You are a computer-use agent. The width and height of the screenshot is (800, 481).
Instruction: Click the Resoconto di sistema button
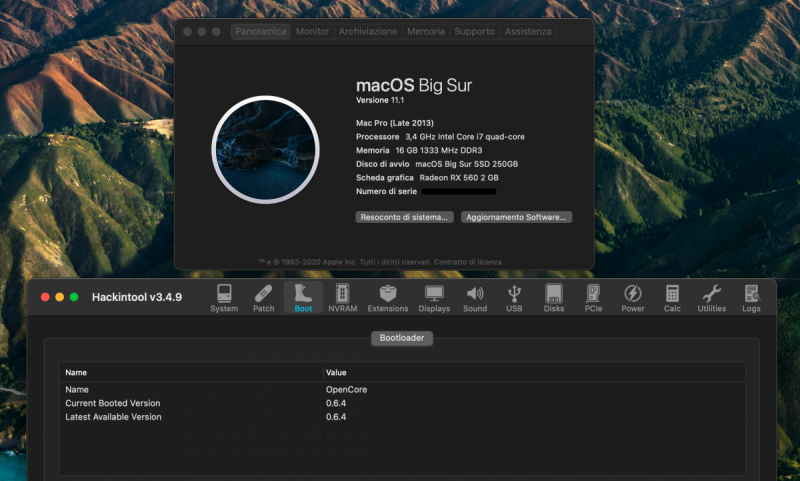(404, 217)
